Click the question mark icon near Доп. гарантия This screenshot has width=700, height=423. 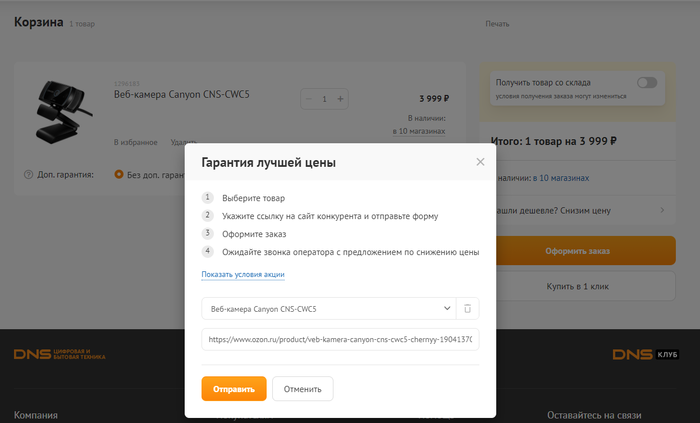point(28,174)
